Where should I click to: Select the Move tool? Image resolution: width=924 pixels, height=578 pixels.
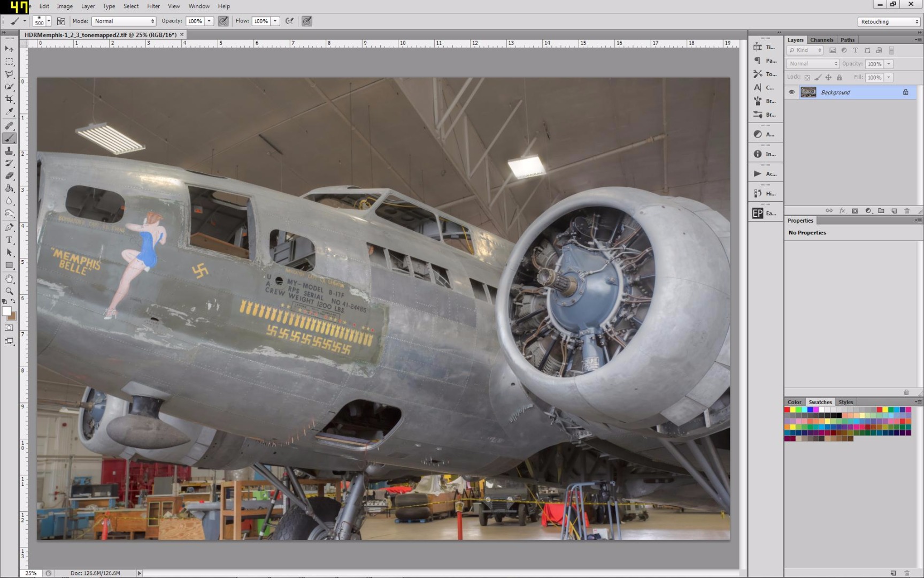point(9,49)
